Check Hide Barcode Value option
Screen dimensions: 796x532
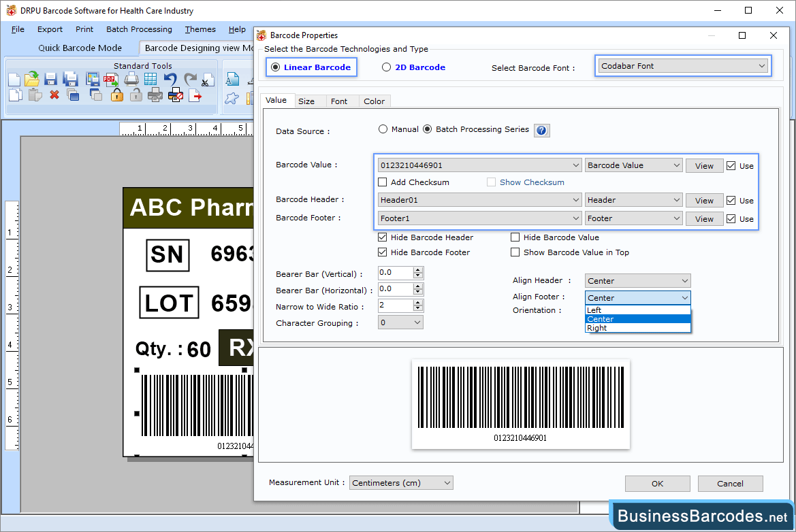click(x=515, y=237)
